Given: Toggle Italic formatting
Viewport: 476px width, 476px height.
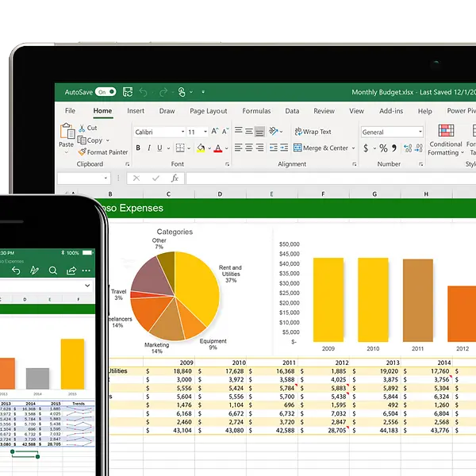Looking at the screenshot, I should pyautogui.click(x=149, y=148).
